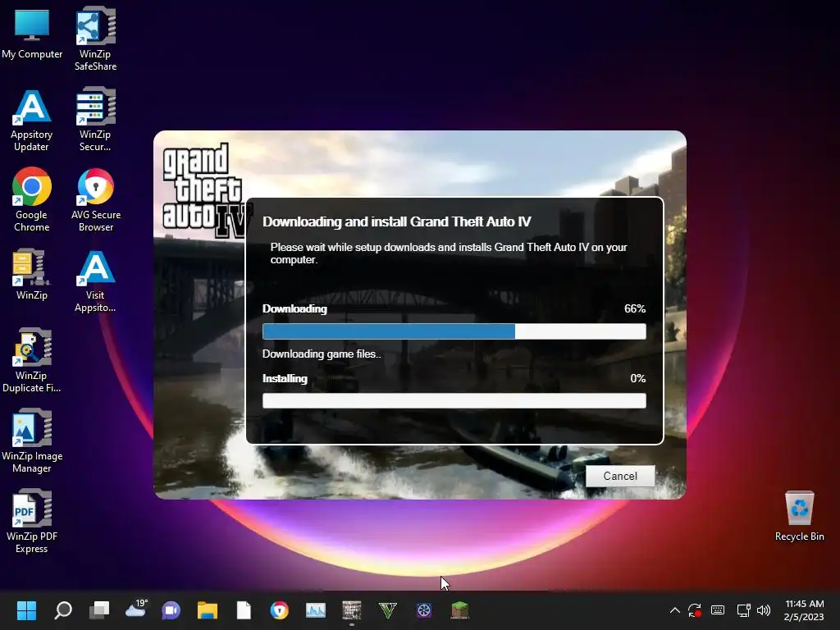Viewport: 840px width, 630px height.
Task: Open AVG Secure Browser from taskbar
Action: tap(280, 610)
